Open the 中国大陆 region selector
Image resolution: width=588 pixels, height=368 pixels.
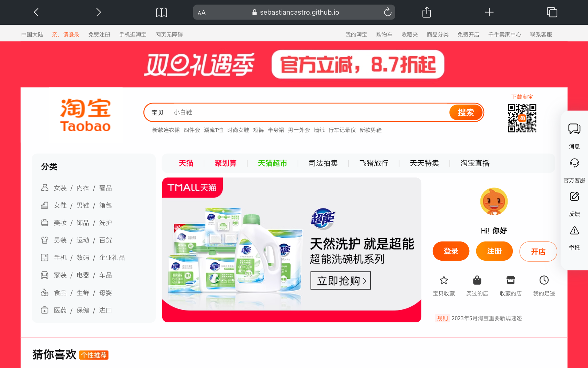tap(32, 34)
